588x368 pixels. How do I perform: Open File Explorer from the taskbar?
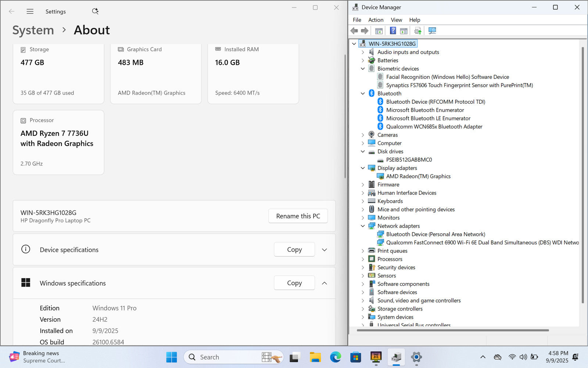coord(315,357)
